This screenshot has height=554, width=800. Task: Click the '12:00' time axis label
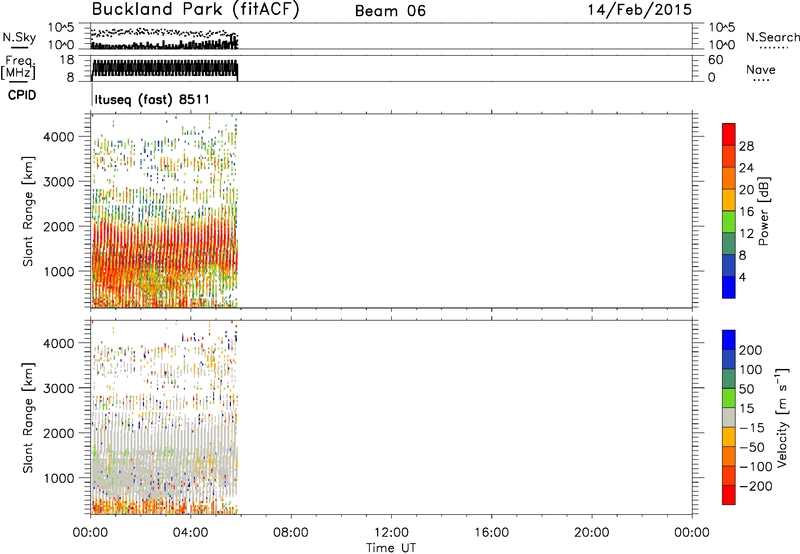click(391, 533)
